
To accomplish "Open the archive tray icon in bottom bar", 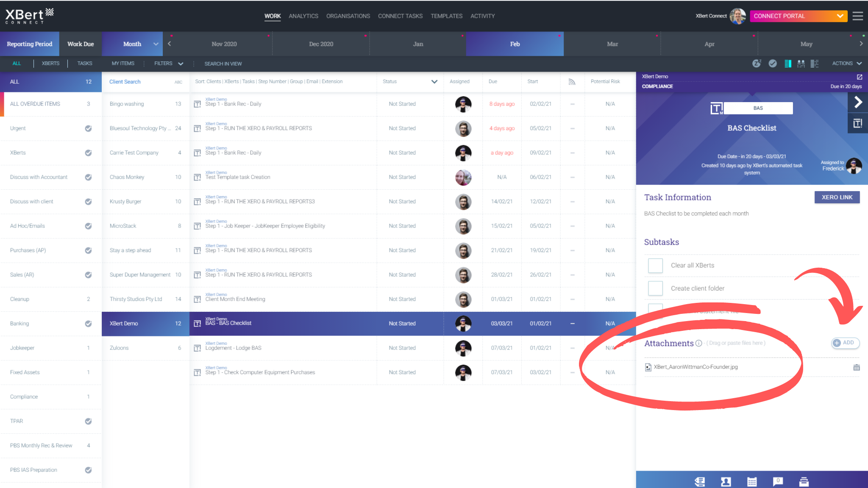I will click(x=804, y=482).
